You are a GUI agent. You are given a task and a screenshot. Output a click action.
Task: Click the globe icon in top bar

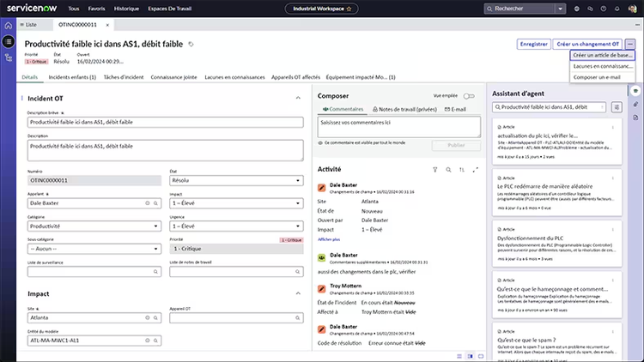point(577,9)
